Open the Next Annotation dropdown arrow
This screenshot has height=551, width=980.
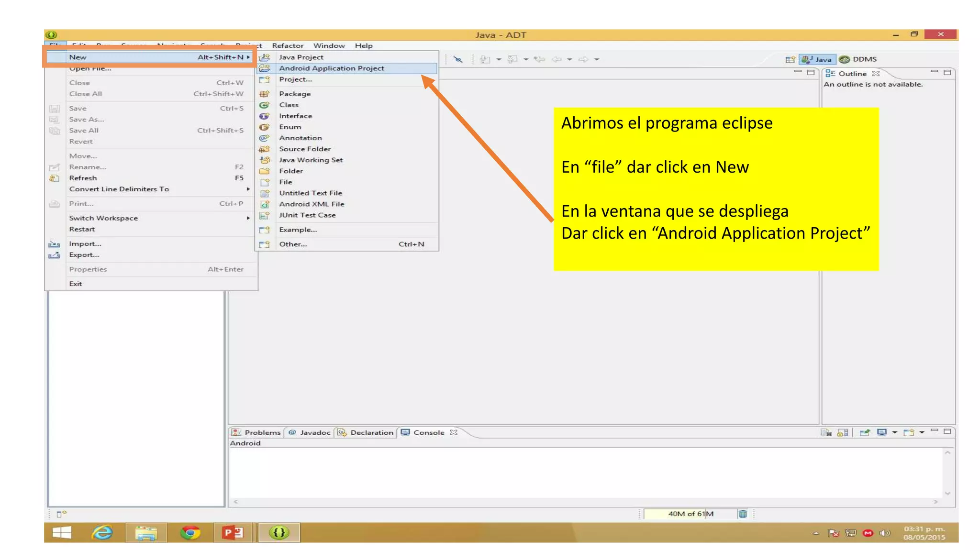pyautogui.click(x=499, y=59)
